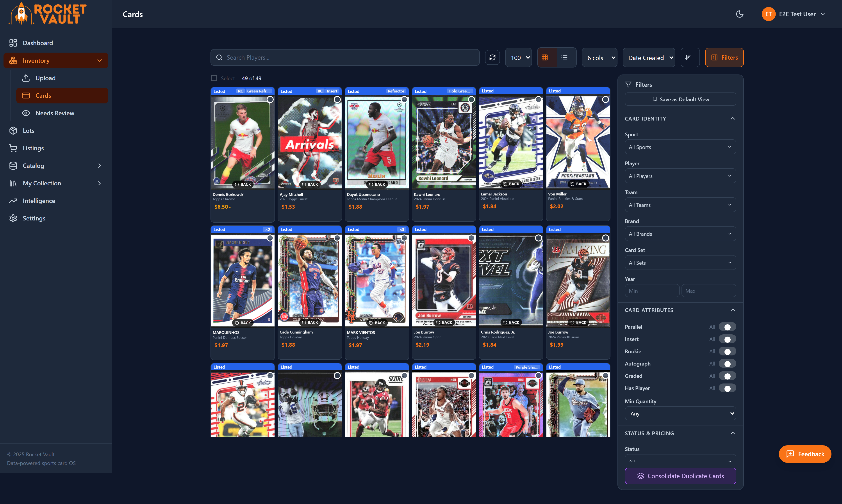Enable the Rookie attribute toggle
The width and height of the screenshot is (842, 504).
727,351
